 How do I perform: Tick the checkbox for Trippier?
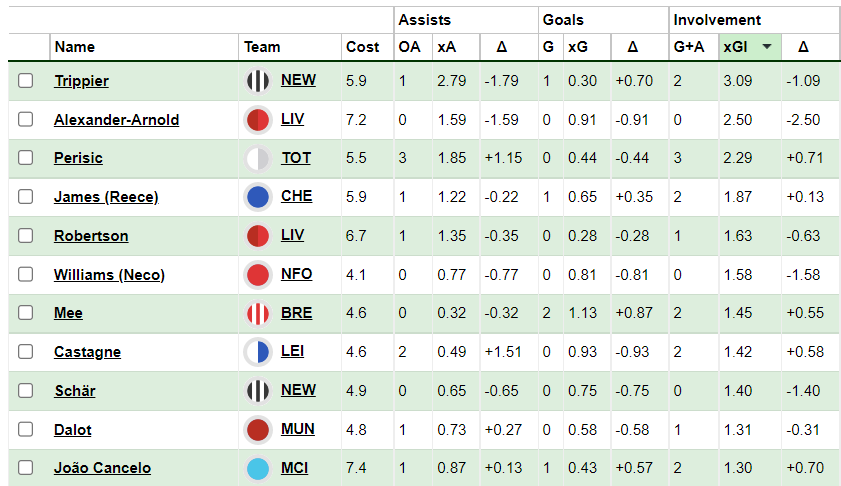[x=25, y=80]
